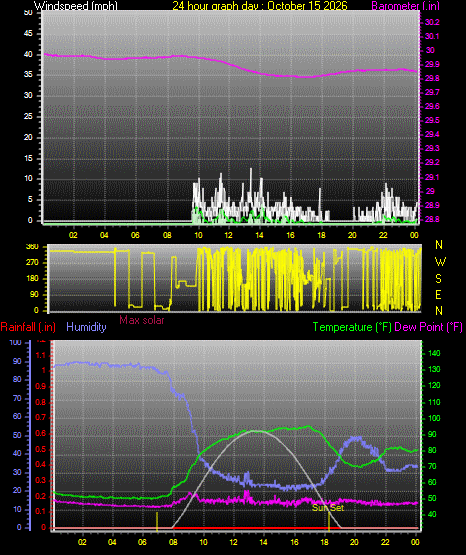Click the S compass direction label
The width and height of the screenshot is (466, 555).
[438, 279]
